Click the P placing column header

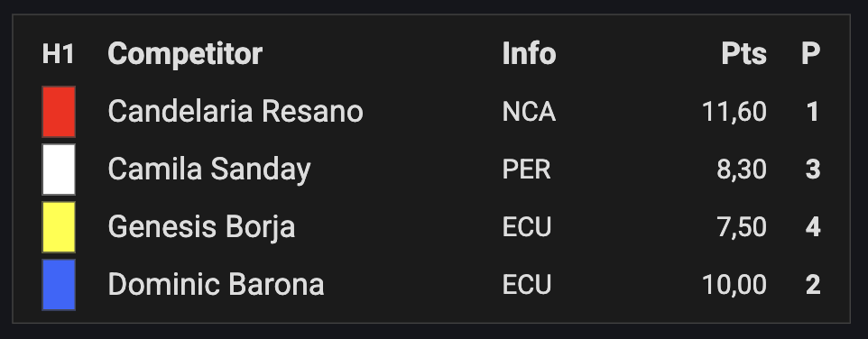810,54
